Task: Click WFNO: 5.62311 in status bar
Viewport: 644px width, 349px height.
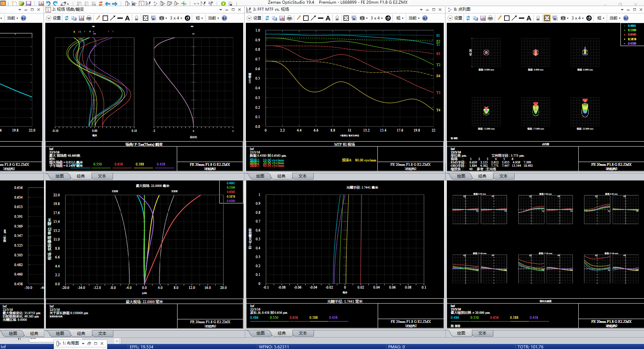Action: coord(274,347)
